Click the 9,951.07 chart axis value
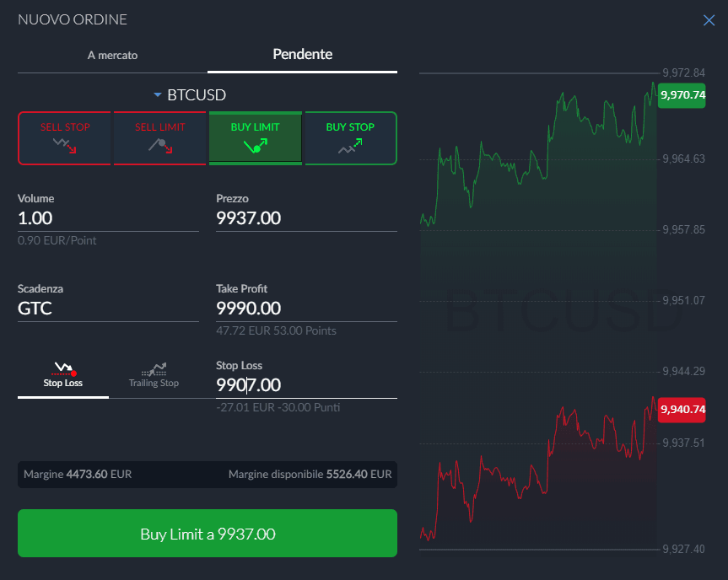The height and width of the screenshot is (580, 728). tap(683, 301)
